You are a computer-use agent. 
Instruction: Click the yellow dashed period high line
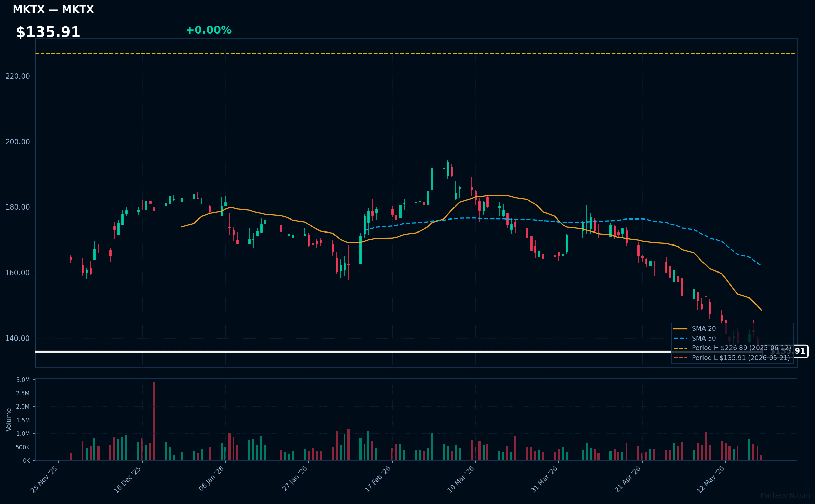pos(416,54)
